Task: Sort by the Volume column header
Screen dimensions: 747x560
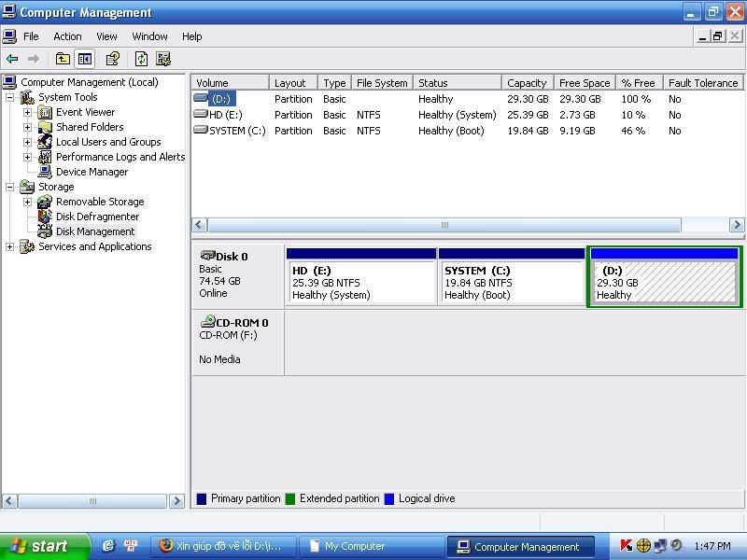Action: 231,83
